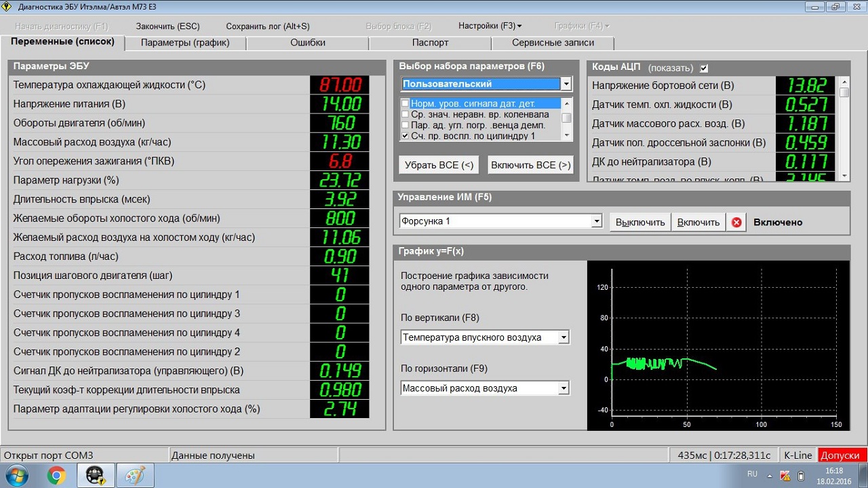Expand the Пользовательский parameter set dropdown
Image resolution: width=868 pixels, height=488 pixels.
click(x=566, y=84)
